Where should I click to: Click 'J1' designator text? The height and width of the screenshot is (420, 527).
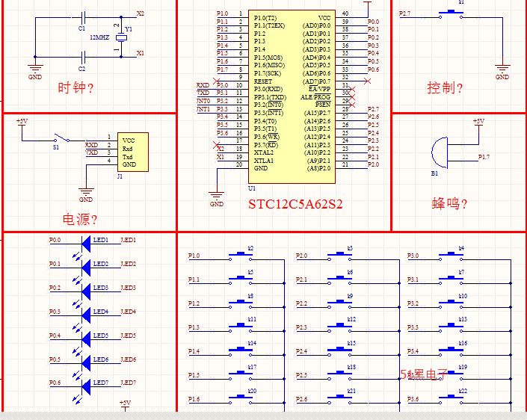click(x=120, y=176)
